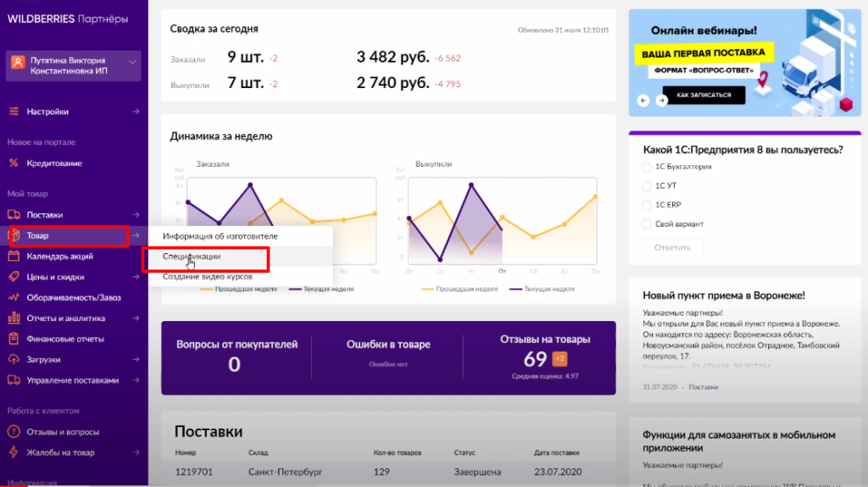Click the user avatar icon
The width and height of the screenshot is (868, 487).
(x=18, y=63)
